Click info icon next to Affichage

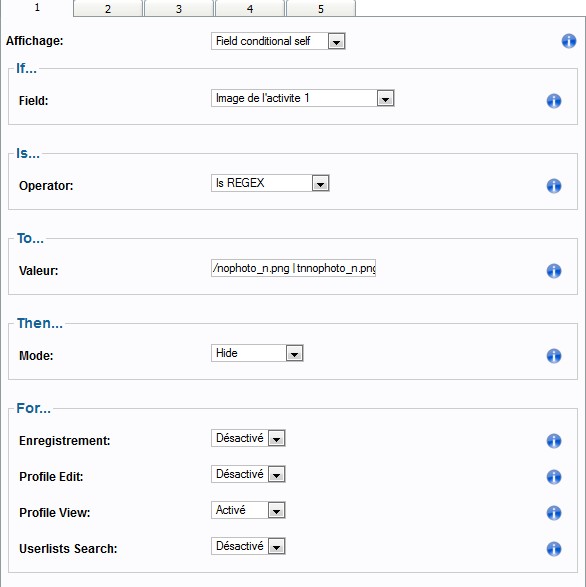click(569, 41)
